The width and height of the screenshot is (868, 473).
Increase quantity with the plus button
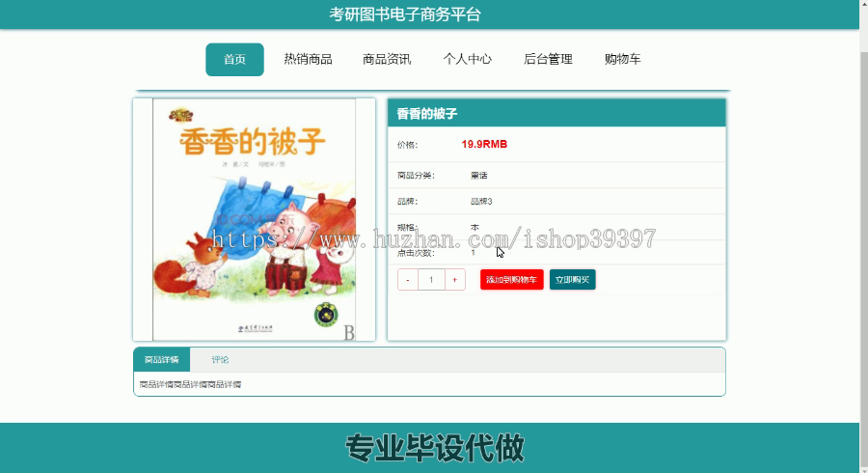[454, 280]
